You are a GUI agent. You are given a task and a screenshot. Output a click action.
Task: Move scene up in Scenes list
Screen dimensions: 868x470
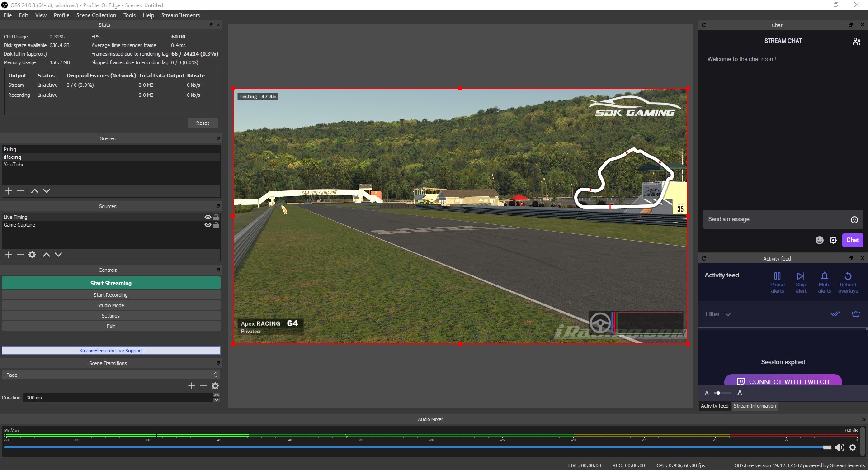(x=34, y=191)
